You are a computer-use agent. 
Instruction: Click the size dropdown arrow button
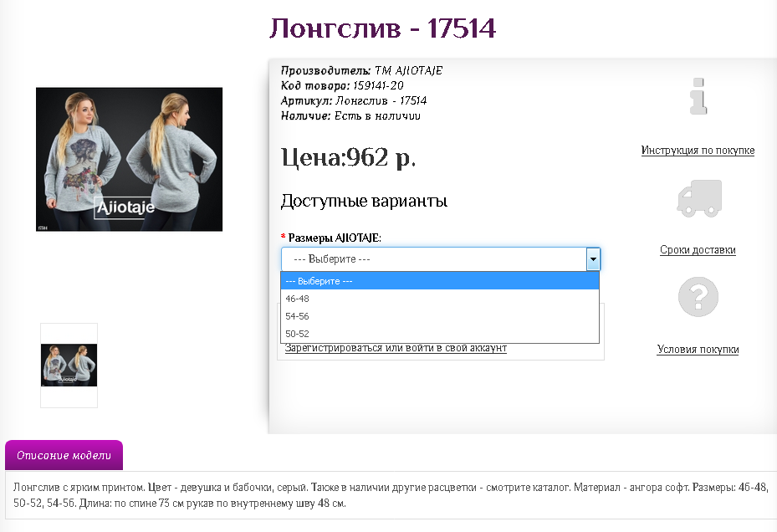[x=593, y=258]
